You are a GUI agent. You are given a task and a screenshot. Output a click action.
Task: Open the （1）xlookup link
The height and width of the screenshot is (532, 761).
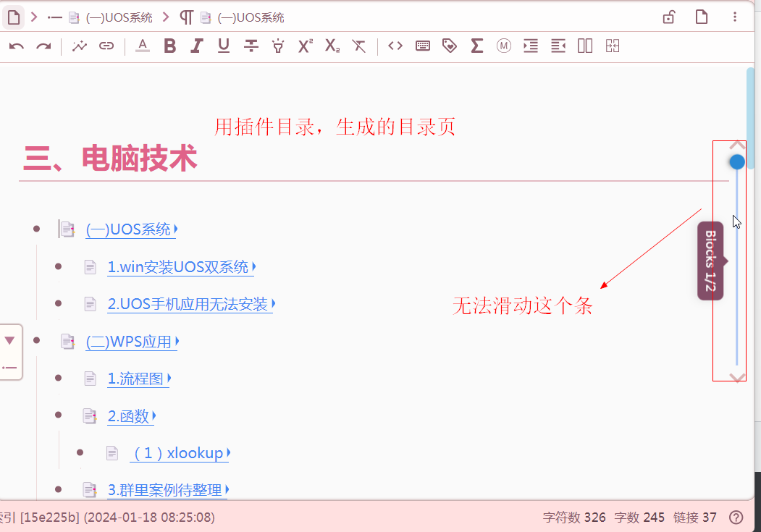[180, 453]
